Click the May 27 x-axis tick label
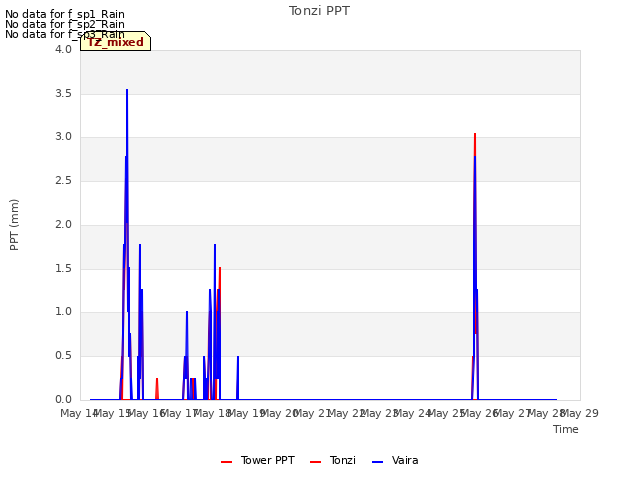Screen dimensions: 640x480 click(x=513, y=413)
